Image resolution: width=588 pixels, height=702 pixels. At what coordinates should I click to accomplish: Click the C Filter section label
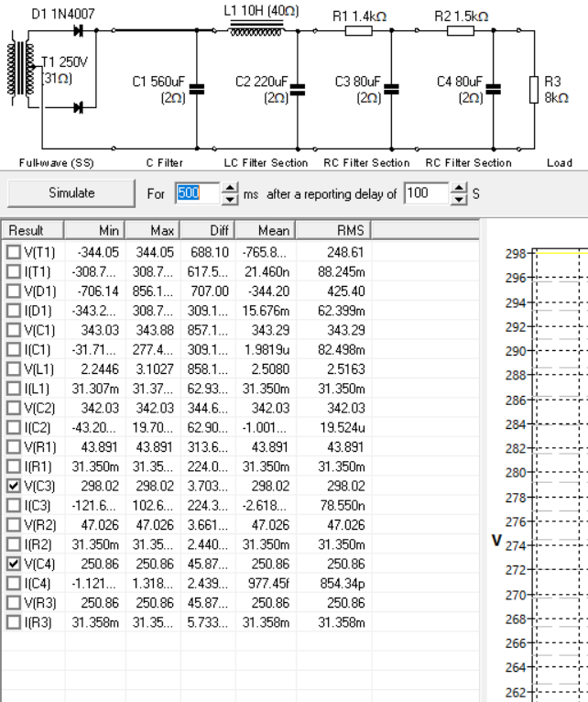point(164,163)
